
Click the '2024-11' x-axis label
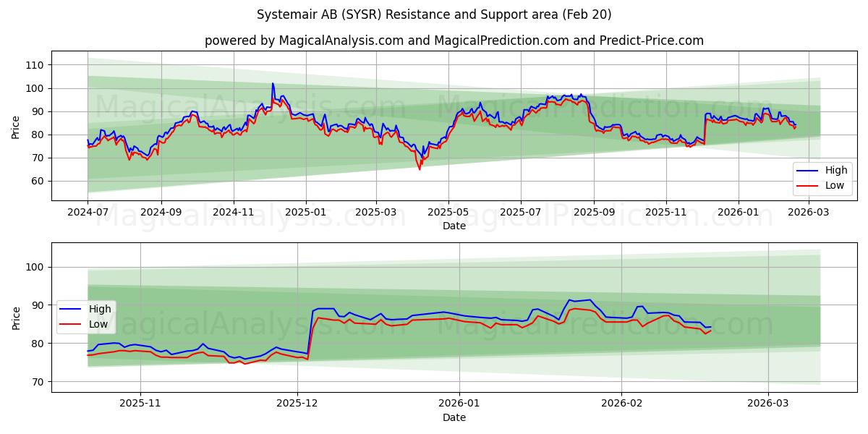click(x=234, y=213)
